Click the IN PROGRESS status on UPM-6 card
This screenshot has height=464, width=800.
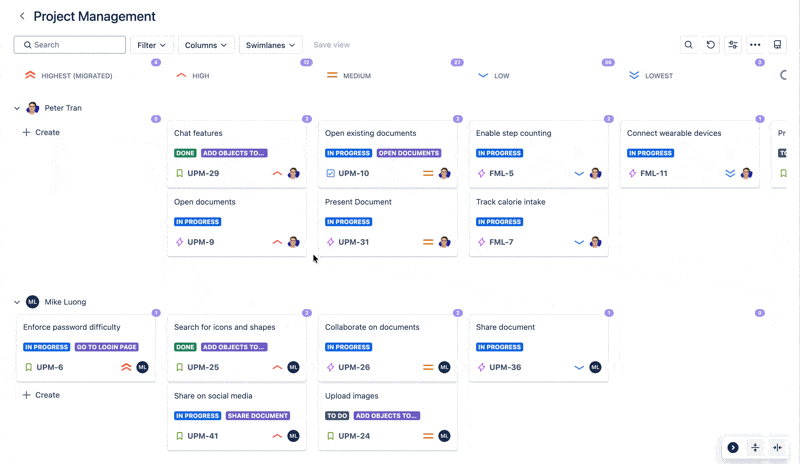pyautogui.click(x=46, y=347)
